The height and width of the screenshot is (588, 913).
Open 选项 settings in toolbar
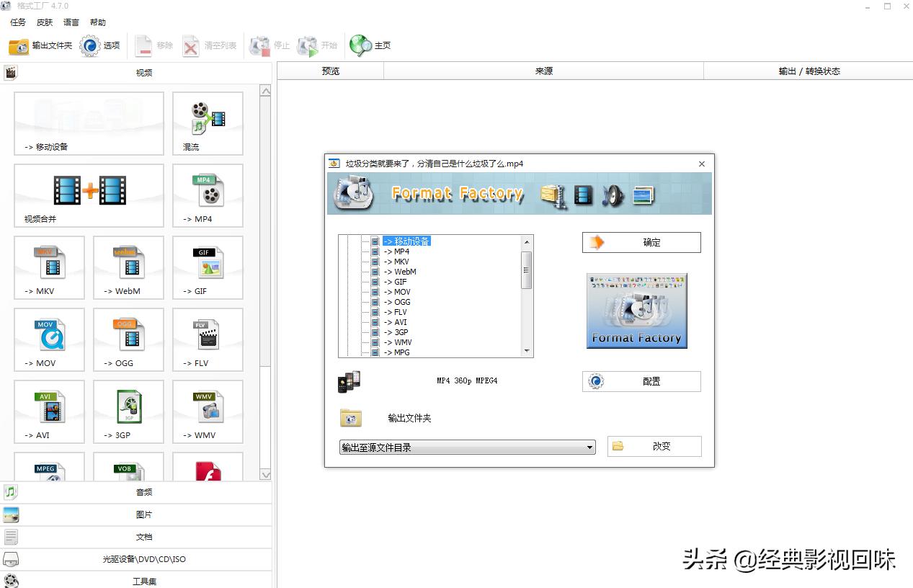click(x=100, y=45)
